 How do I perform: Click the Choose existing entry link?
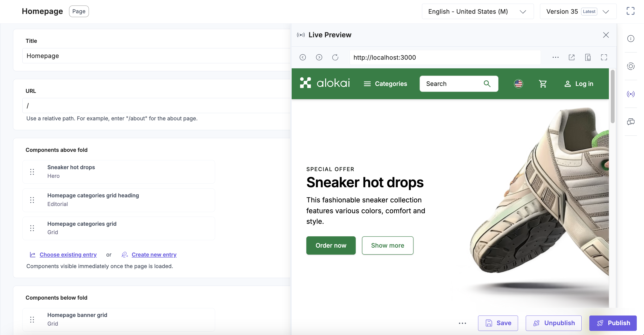click(x=68, y=255)
